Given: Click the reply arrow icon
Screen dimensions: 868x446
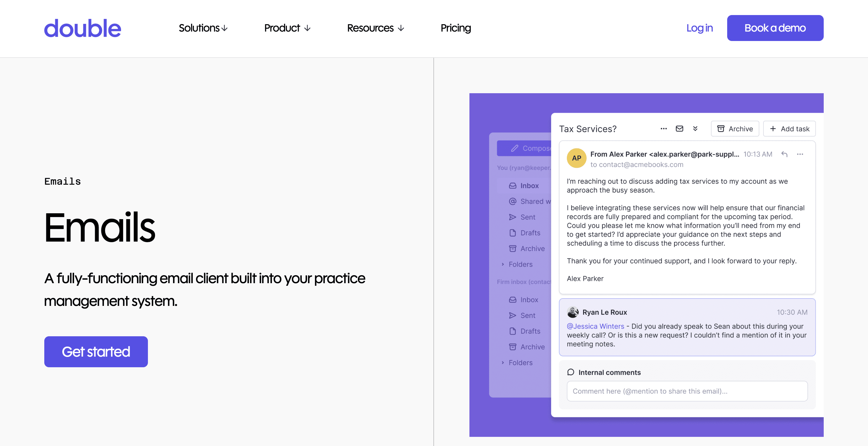Looking at the screenshot, I should coord(784,154).
